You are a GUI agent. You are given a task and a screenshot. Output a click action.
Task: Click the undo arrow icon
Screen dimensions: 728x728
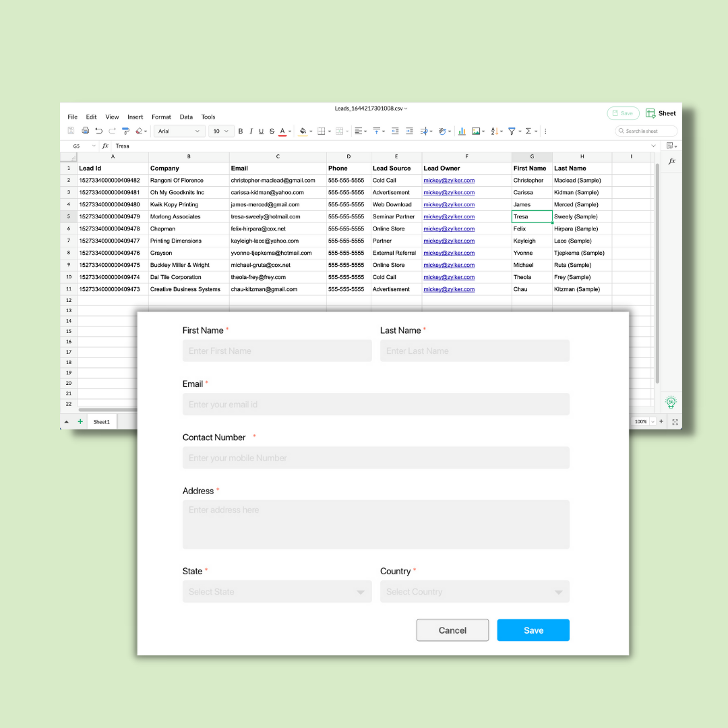coord(98,131)
